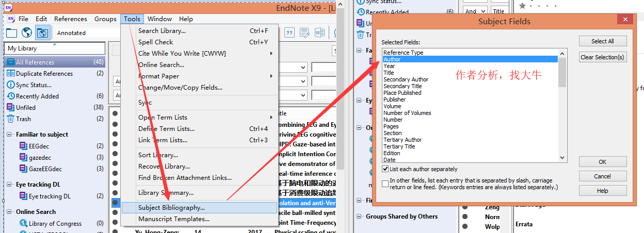This screenshot has width=644, height=233.
Task: Select Reference Type in Selected Fields list
Action: click(x=470, y=53)
